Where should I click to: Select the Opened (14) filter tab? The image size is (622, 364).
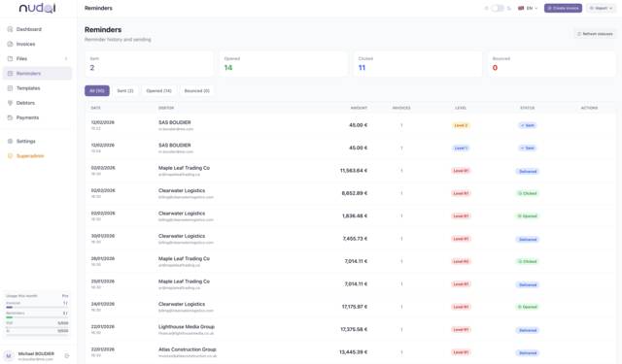pos(158,90)
